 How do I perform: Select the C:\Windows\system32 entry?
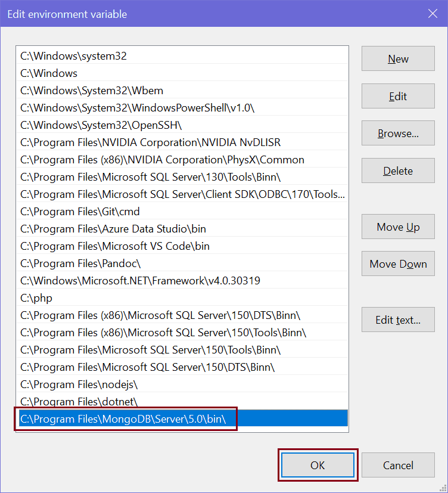(73, 56)
